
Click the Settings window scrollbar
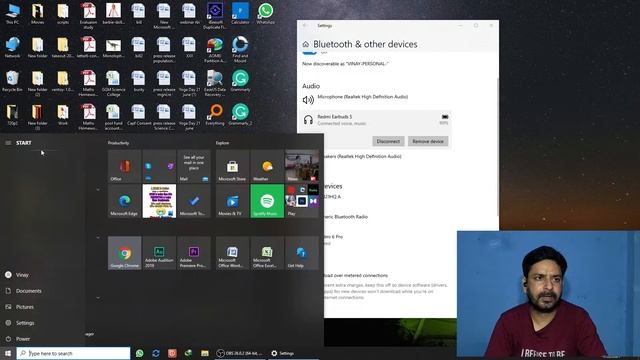click(497, 147)
